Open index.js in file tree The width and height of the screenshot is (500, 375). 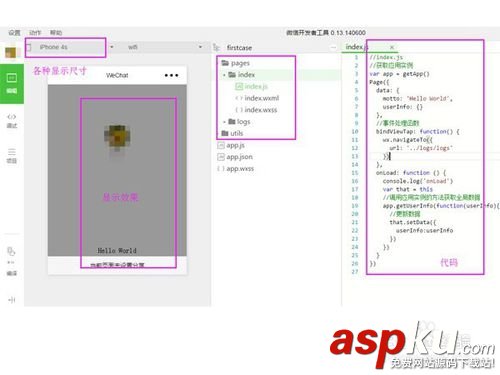[251, 86]
